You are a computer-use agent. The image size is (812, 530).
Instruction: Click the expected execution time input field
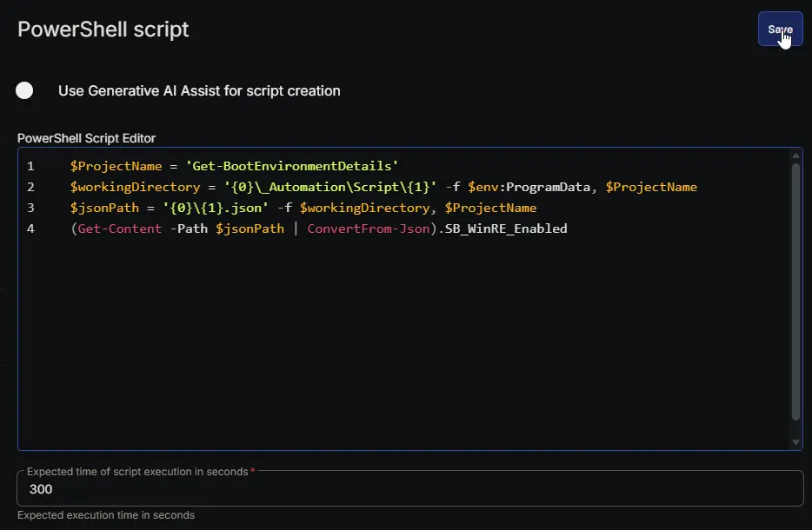coord(410,488)
